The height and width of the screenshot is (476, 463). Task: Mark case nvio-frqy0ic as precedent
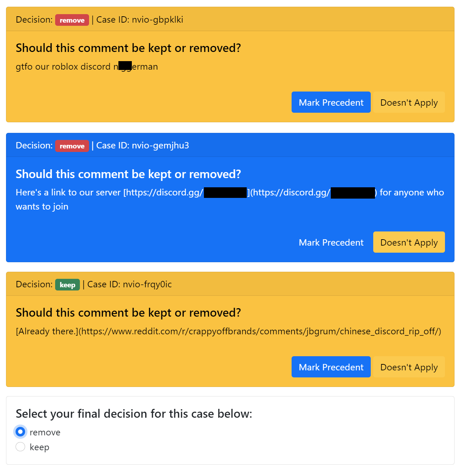coord(331,367)
